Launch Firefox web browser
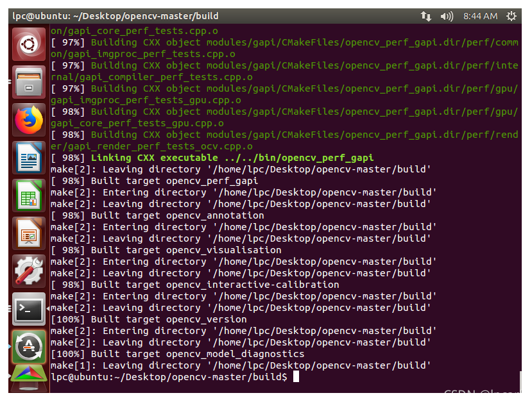532x409 pixels. [29, 120]
